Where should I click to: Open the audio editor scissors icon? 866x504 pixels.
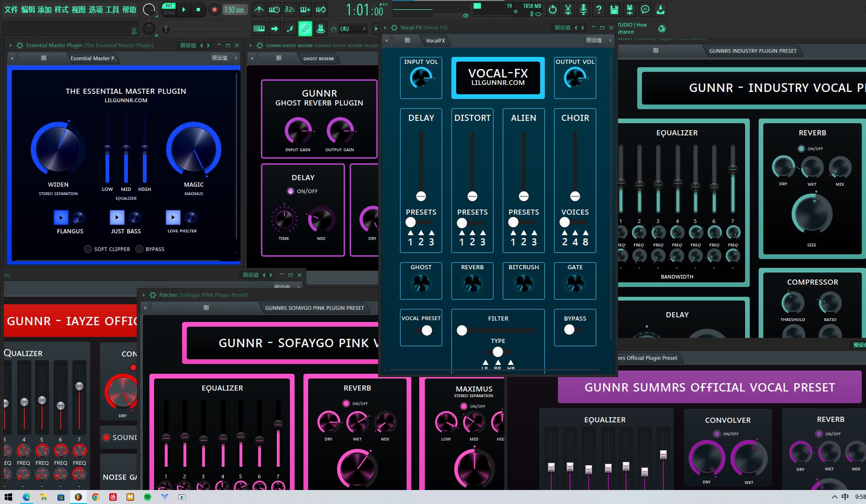568,9
